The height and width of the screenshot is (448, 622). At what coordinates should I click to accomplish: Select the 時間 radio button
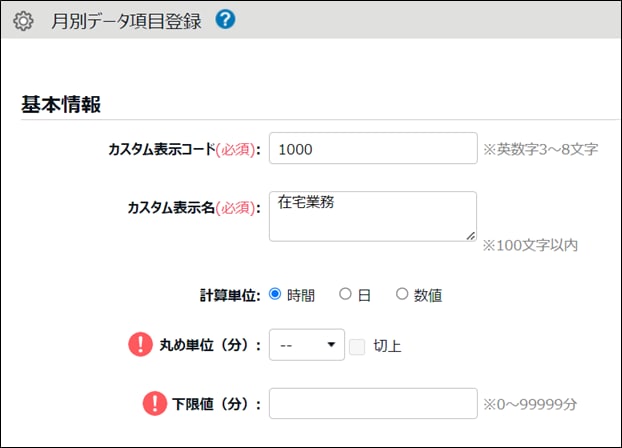[275, 294]
